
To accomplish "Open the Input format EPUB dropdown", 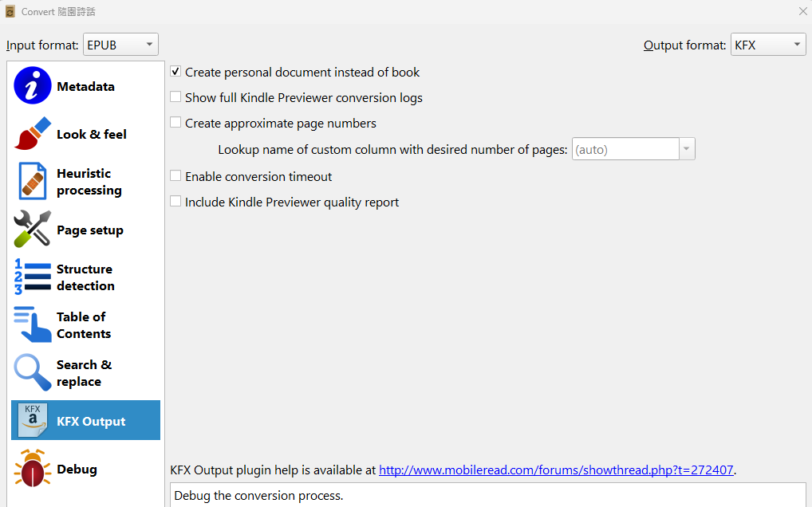I will click(x=120, y=45).
